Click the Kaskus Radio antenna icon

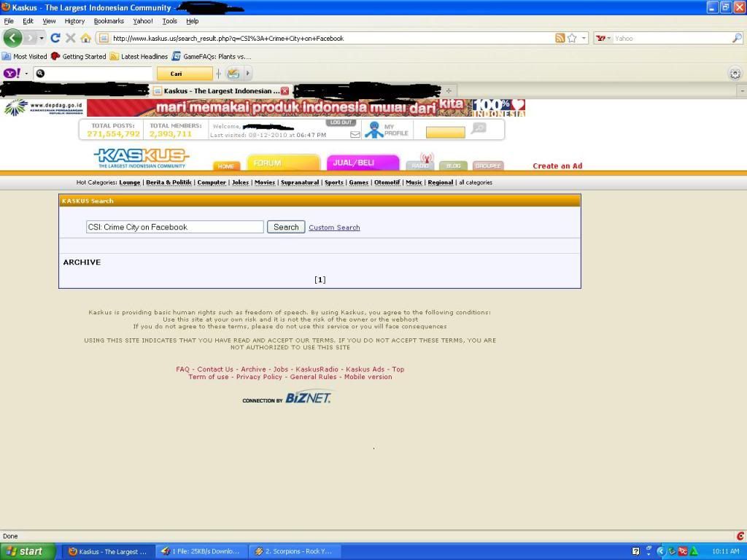pyautogui.click(x=426, y=157)
